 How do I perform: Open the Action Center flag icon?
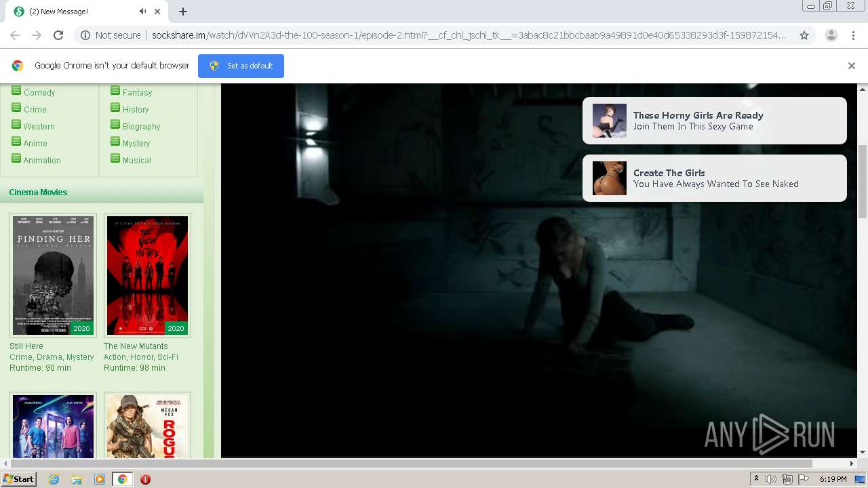[x=804, y=479]
